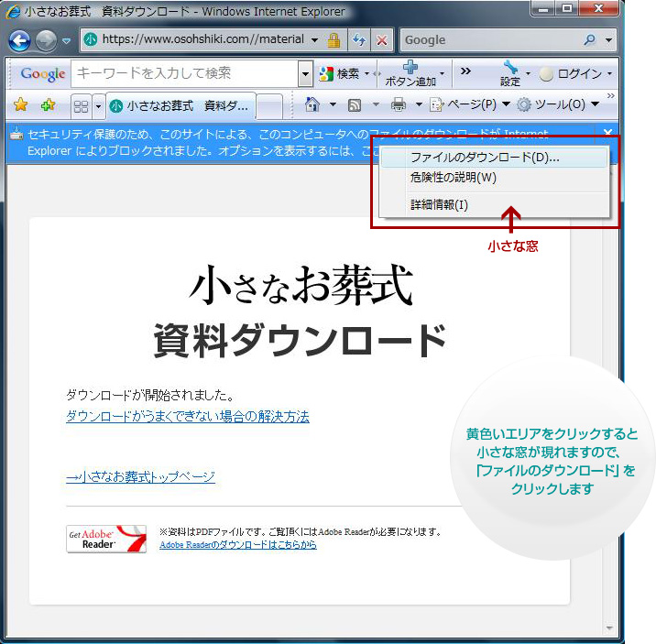Open the Home dropdown arrow
Image resolution: width=656 pixels, height=644 pixels.
(333, 104)
